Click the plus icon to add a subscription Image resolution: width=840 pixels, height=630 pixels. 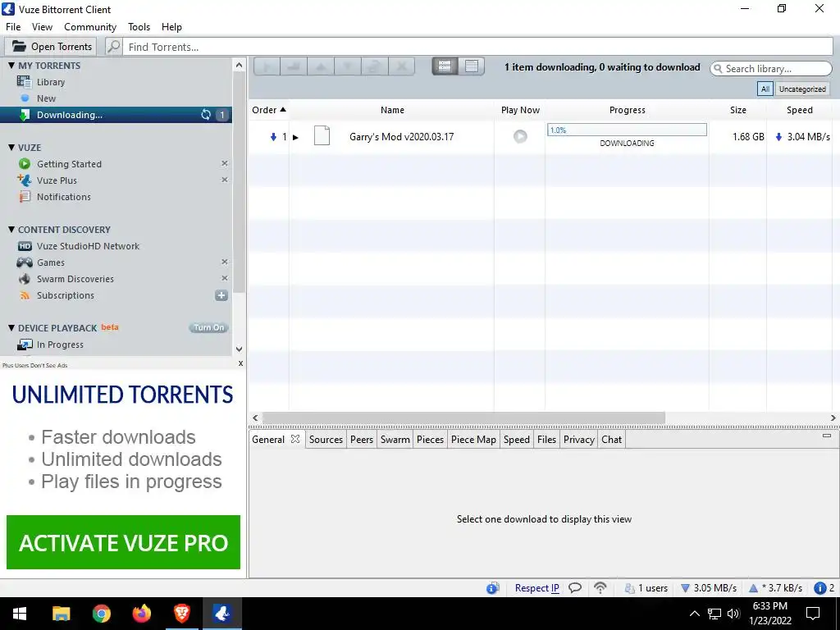[221, 295]
